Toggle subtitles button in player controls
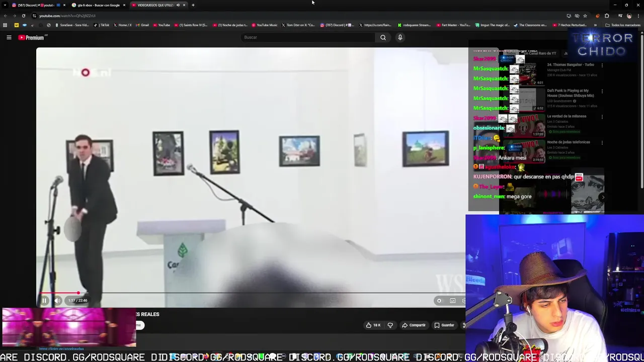 coord(453,301)
